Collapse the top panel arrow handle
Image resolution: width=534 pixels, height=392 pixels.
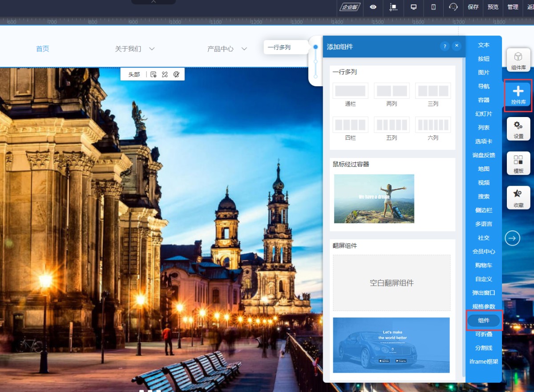pyautogui.click(x=154, y=2)
